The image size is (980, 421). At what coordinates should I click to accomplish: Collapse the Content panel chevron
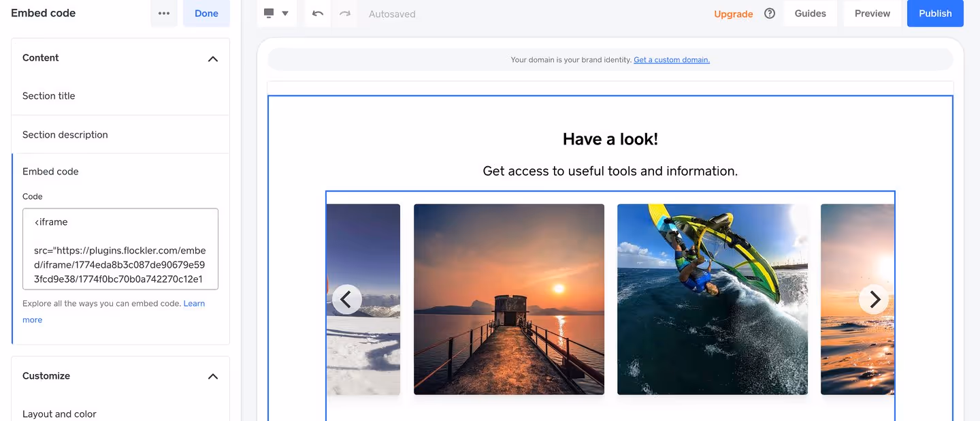tap(213, 59)
